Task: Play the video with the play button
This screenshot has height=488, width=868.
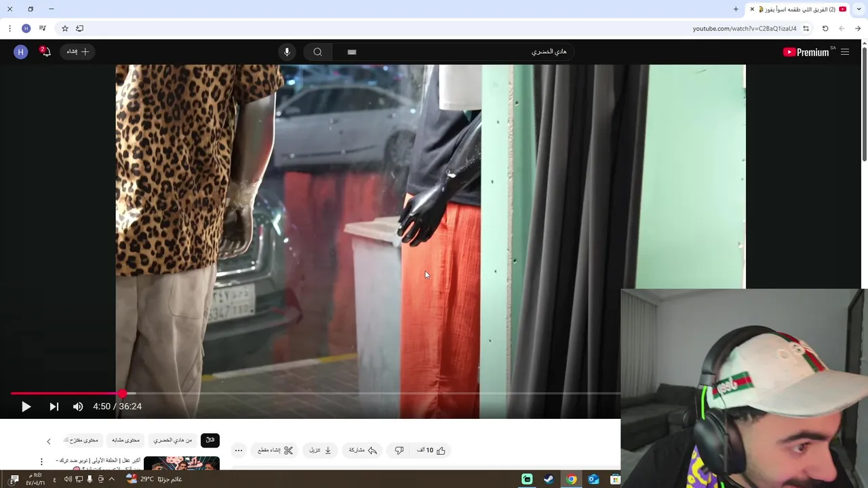Action: [26, 407]
